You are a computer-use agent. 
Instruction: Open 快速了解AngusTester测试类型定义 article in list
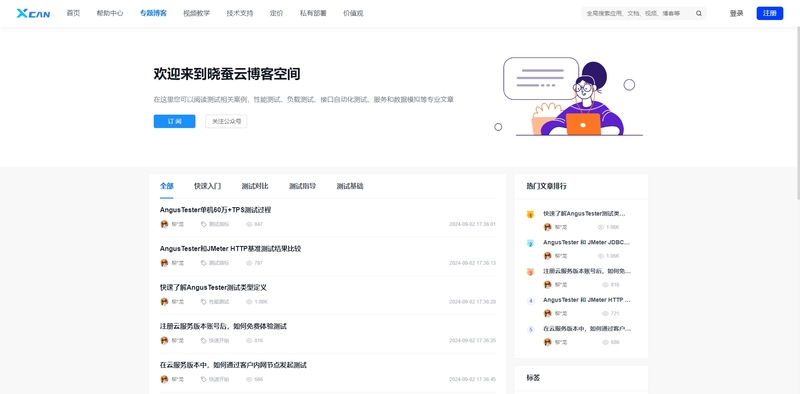(213, 287)
